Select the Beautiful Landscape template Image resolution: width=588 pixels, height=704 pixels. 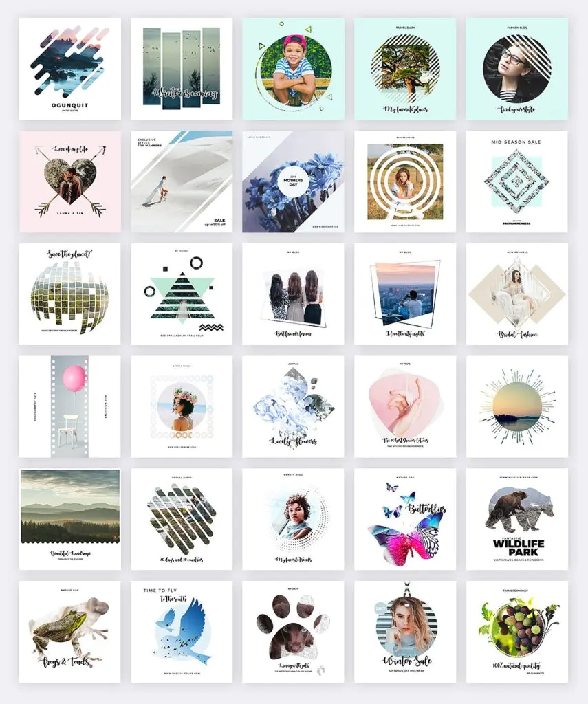point(69,520)
